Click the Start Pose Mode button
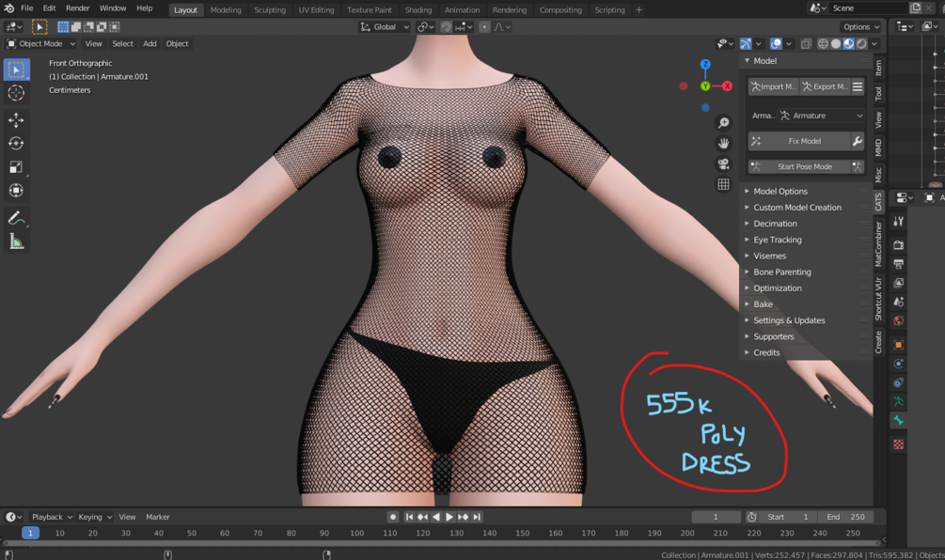 [x=799, y=167]
